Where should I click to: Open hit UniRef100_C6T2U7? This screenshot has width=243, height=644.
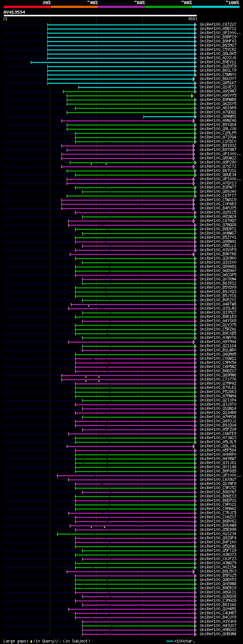(x=218, y=24)
